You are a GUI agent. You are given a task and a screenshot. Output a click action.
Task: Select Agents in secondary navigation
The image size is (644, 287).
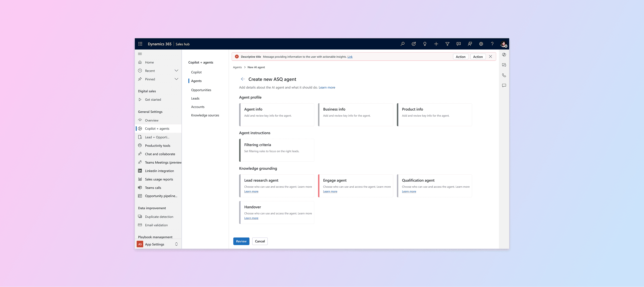(196, 81)
